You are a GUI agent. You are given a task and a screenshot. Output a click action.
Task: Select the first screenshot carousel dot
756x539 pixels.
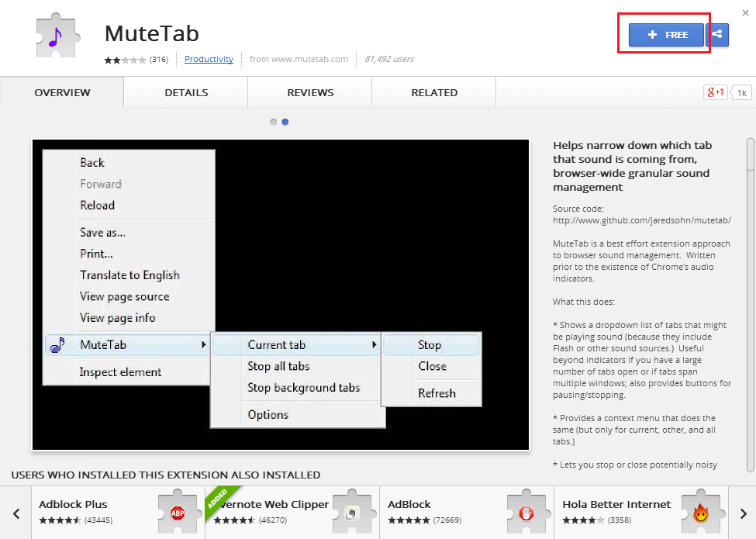click(274, 122)
